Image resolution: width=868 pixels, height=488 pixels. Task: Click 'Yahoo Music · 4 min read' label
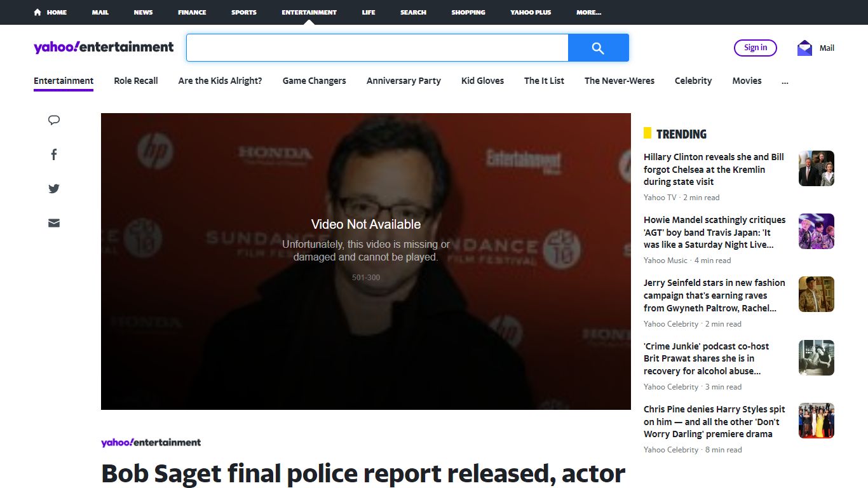click(x=688, y=261)
